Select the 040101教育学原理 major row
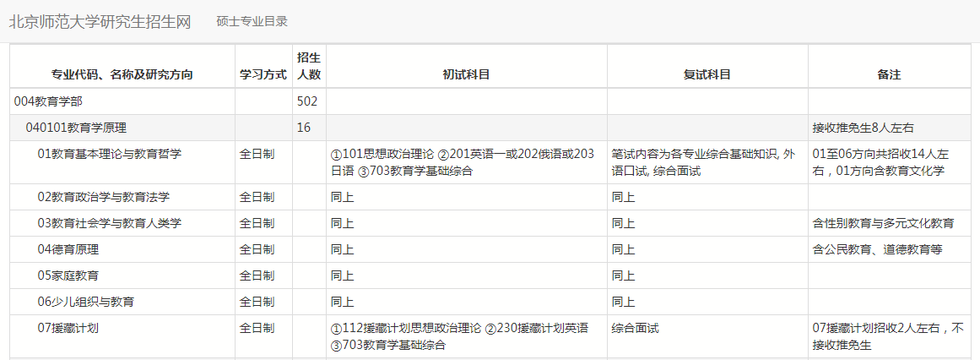Viewport: 980px width, 360px height. point(76,128)
